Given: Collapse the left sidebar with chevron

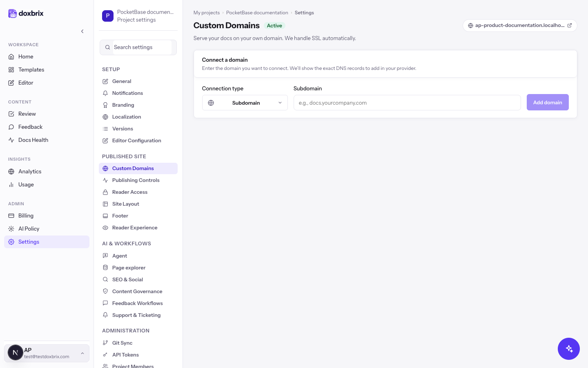Looking at the screenshot, I should (x=82, y=31).
